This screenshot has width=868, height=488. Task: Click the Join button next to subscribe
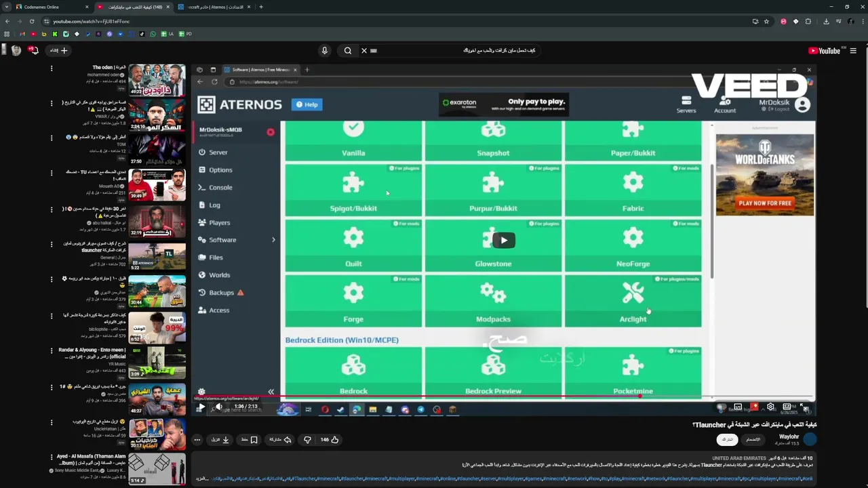753,440
